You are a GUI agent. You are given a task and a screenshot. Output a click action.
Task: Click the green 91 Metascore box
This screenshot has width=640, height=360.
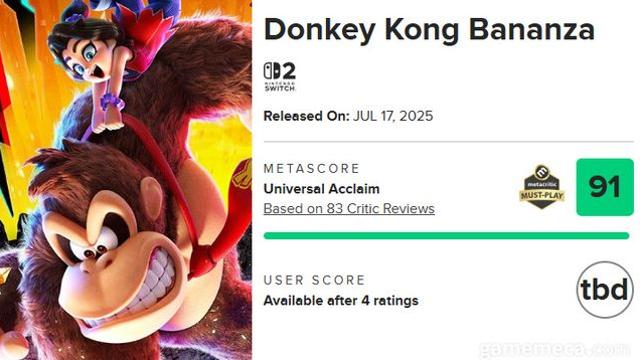[x=605, y=187]
